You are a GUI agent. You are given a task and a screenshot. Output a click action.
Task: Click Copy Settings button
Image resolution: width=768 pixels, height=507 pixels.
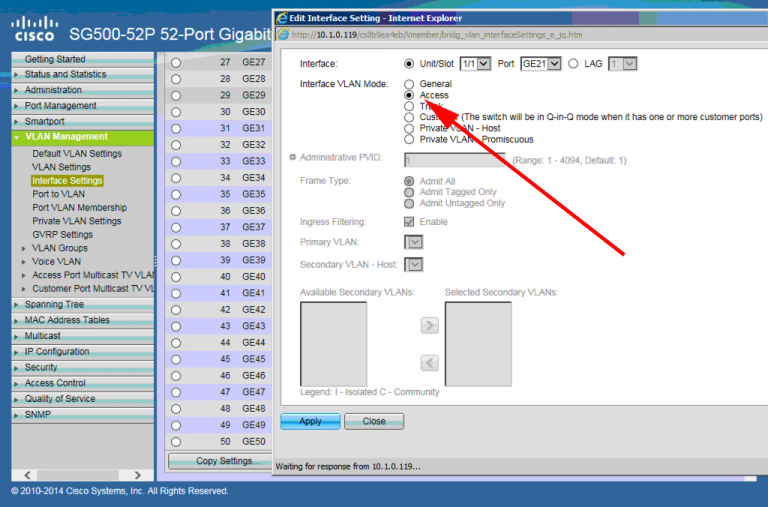pos(220,461)
